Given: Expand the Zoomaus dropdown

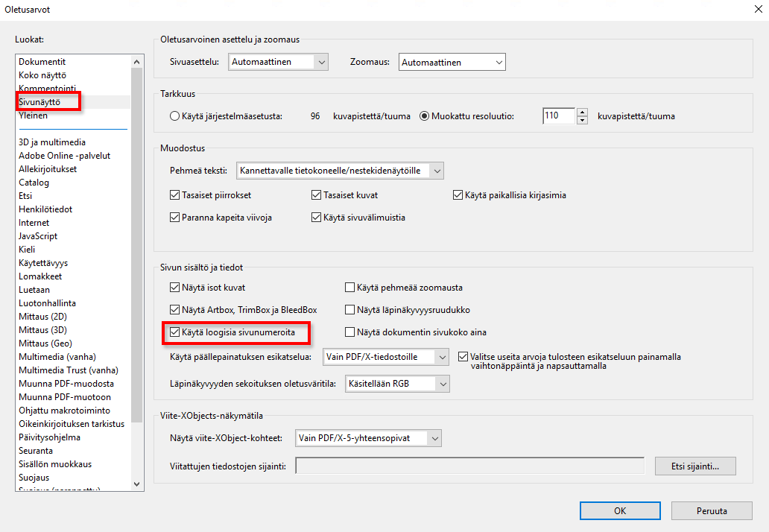Looking at the screenshot, I should pyautogui.click(x=452, y=63).
